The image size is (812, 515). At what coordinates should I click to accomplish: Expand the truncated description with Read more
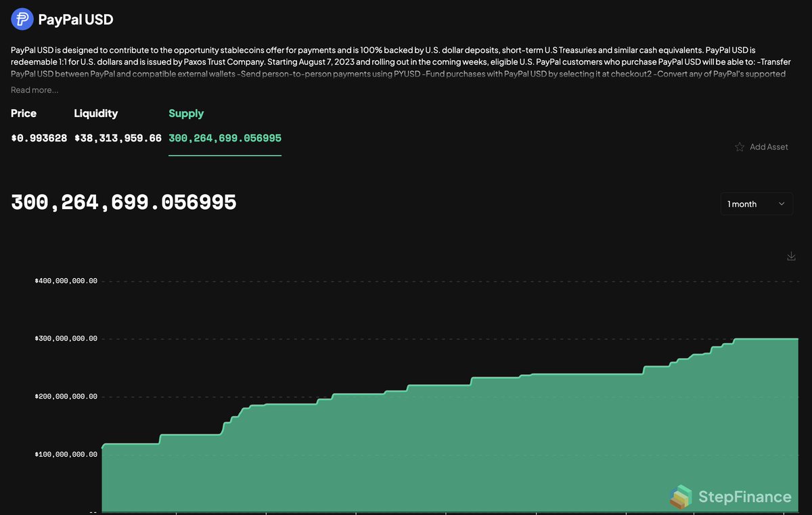pyautogui.click(x=35, y=89)
